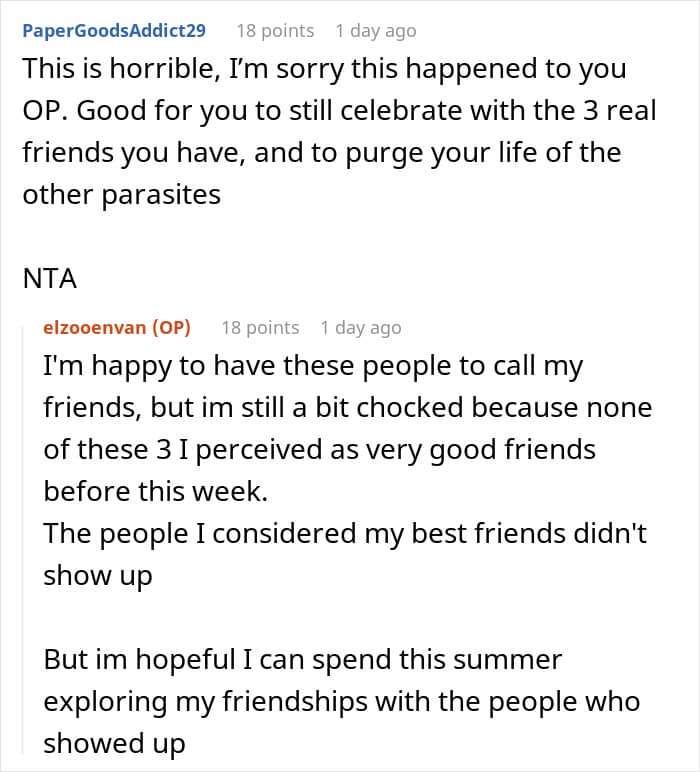Open elzooenvan (OP) user profile
This screenshot has width=700, height=772.
pyautogui.click(x=117, y=327)
